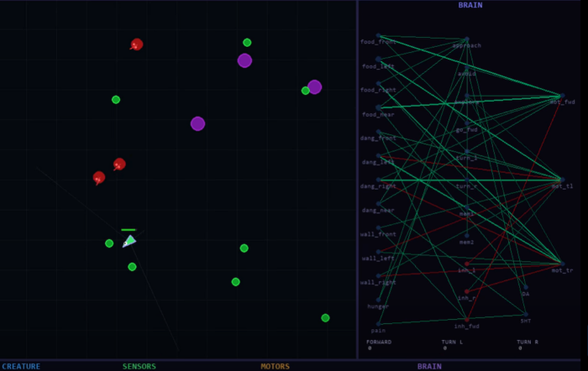The width and height of the screenshot is (588, 371).
Task: Click the inh_fwd inhibitory node
Action: 467,319
